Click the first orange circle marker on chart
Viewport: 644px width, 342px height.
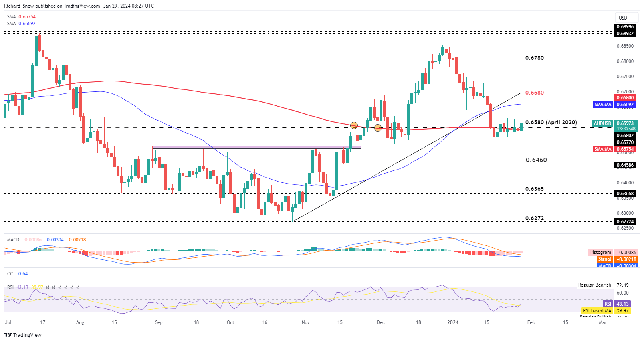point(354,126)
